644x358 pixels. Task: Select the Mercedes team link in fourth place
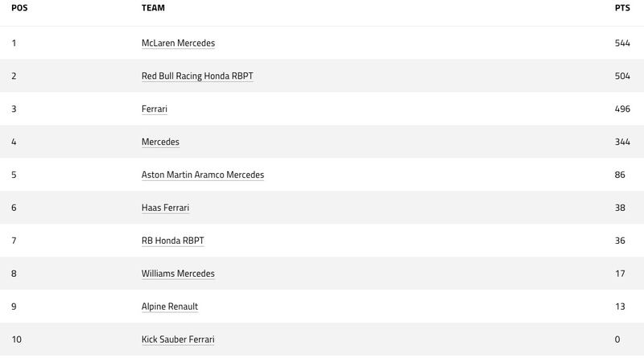click(160, 142)
